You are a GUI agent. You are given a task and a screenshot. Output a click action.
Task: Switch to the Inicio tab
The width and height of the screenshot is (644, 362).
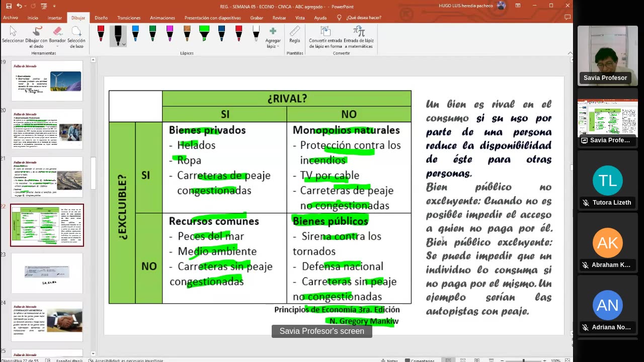tap(33, 18)
